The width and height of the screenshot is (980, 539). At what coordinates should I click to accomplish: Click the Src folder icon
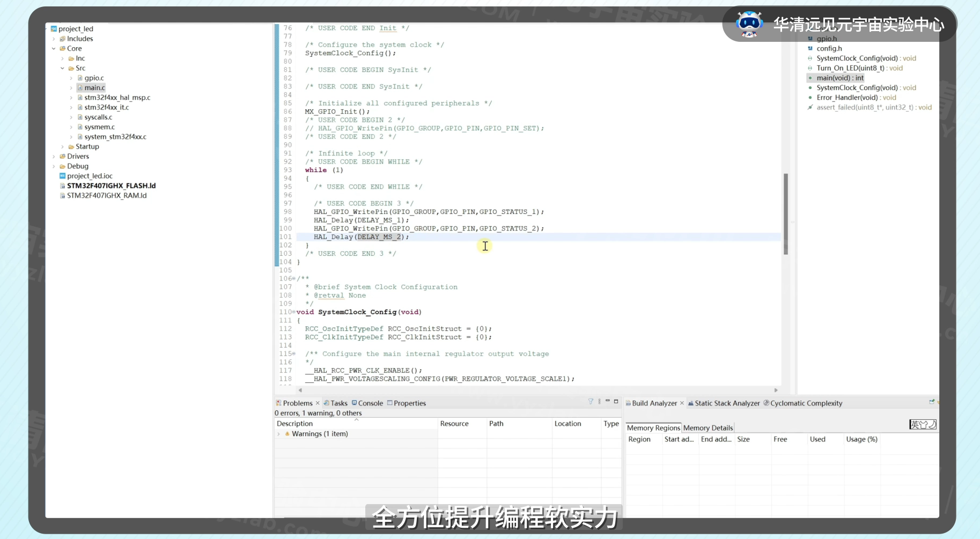71,68
